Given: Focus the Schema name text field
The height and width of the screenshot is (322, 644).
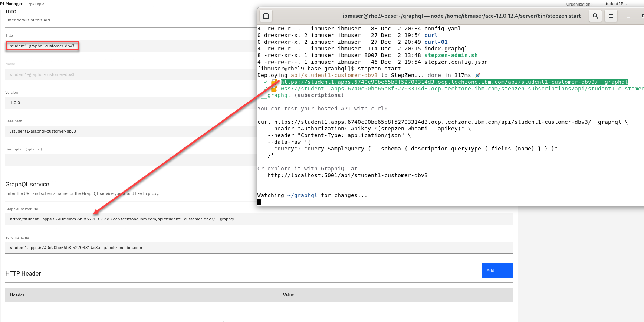Looking at the screenshot, I should coord(259,248).
